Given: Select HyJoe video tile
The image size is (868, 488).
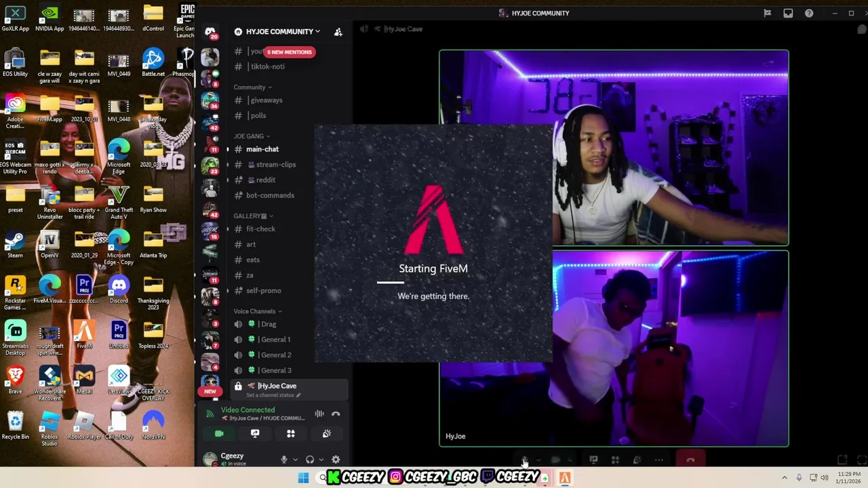Looking at the screenshot, I should tap(614, 348).
